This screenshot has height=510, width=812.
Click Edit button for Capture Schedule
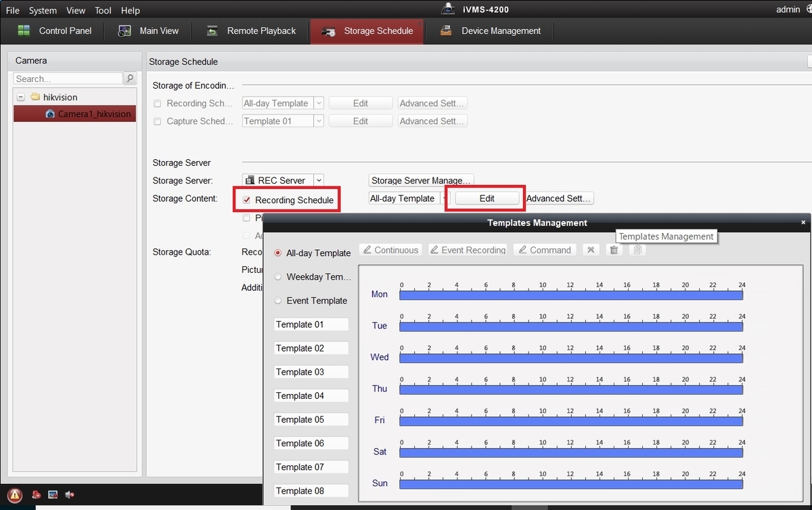click(x=361, y=121)
